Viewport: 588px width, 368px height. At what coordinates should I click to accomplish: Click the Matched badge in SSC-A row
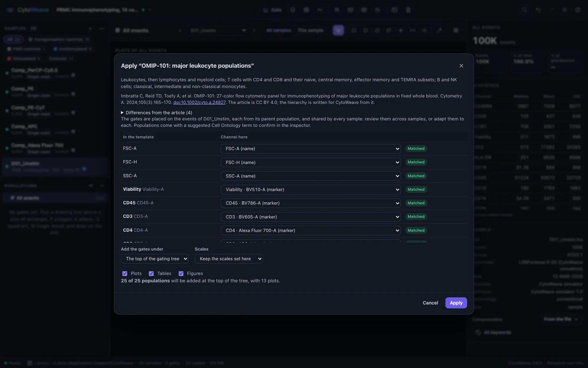pos(416,176)
